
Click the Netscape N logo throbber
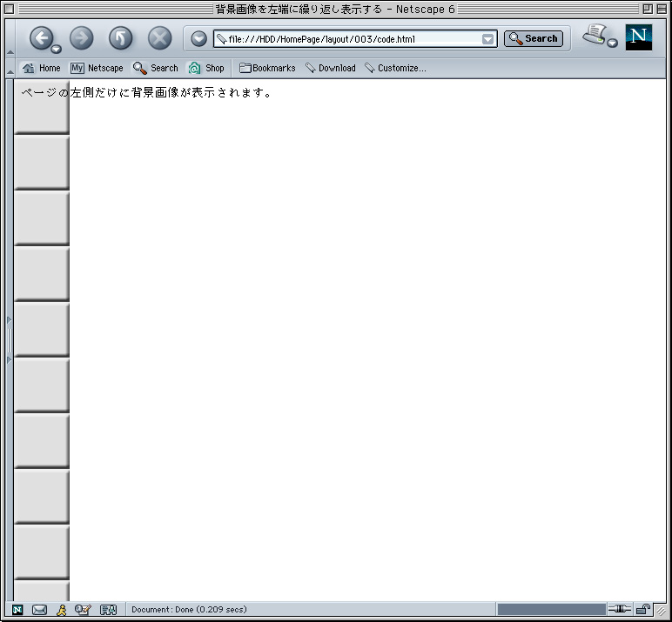click(x=639, y=37)
